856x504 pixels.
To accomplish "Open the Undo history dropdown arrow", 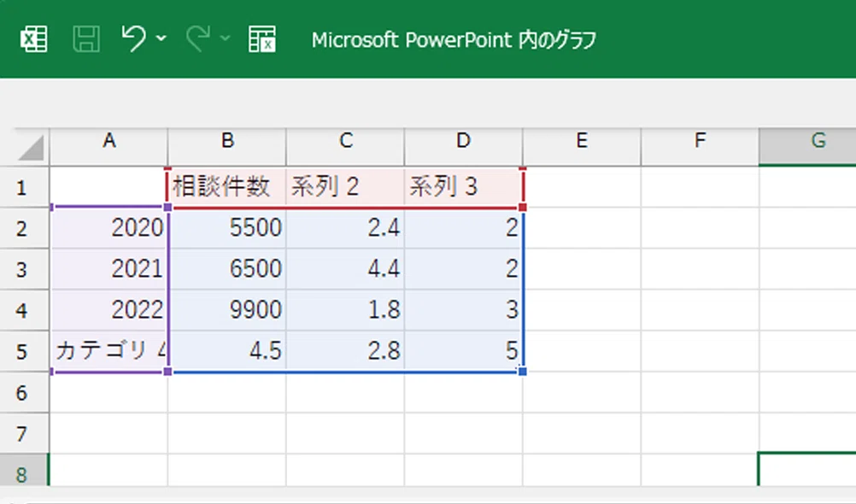I will 161,38.
